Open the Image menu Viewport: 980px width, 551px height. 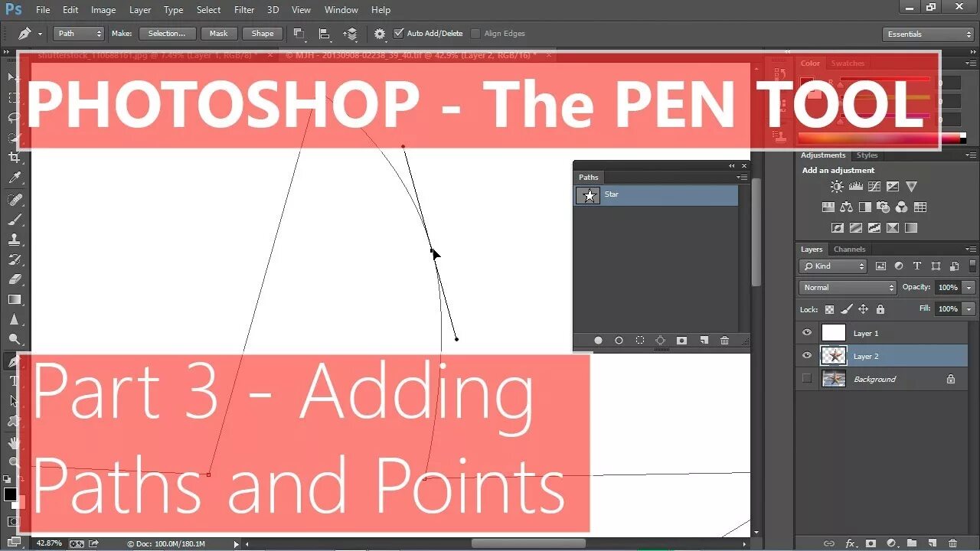(x=103, y=10)
